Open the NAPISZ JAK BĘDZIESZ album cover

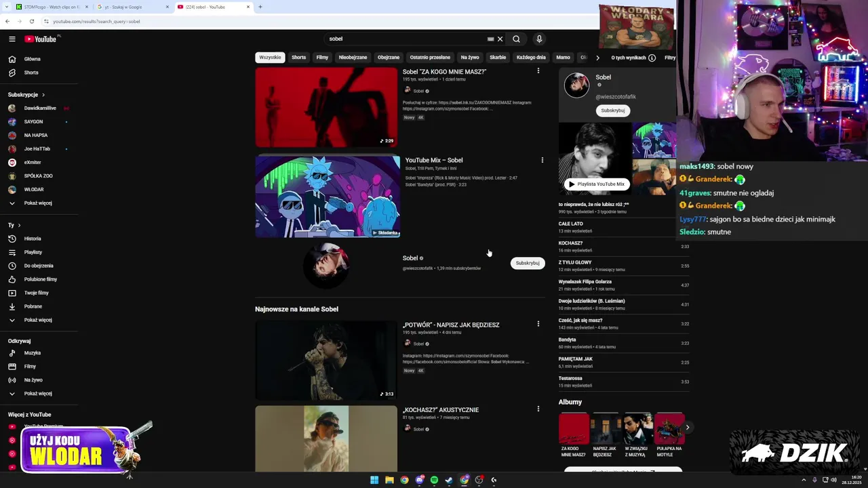tap(605, 428)
